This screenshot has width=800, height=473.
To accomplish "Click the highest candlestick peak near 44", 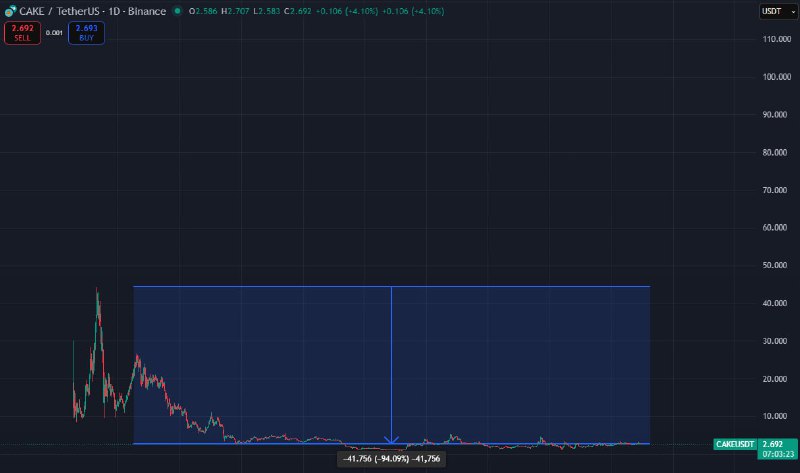I will pyautogui.click(x=97, y=291).
